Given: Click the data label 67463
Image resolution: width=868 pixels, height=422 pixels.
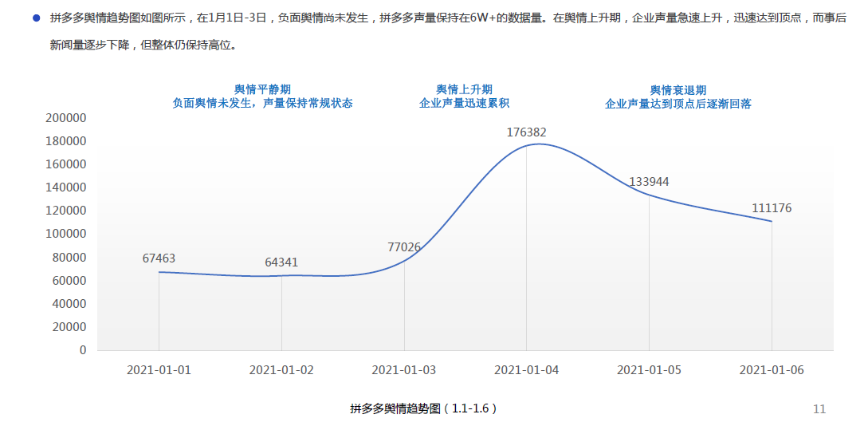Looking at the screenshot, I should [159, 258].
